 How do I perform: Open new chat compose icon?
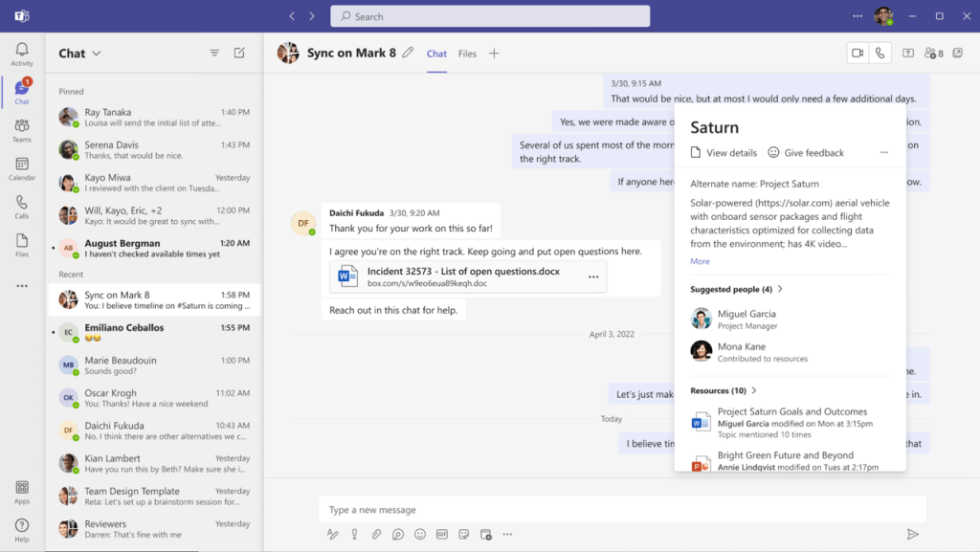click(239, 54)
